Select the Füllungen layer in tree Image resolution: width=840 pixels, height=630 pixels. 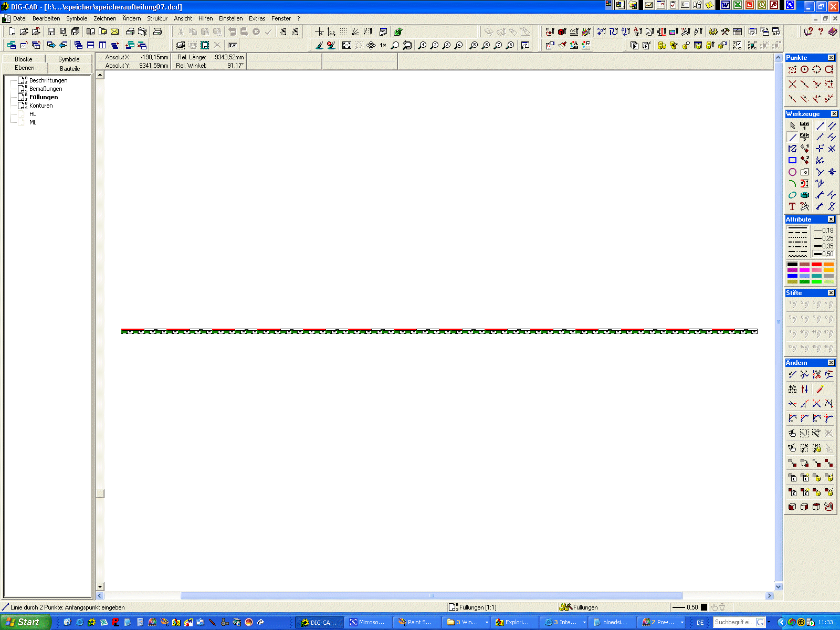point(44,97)
